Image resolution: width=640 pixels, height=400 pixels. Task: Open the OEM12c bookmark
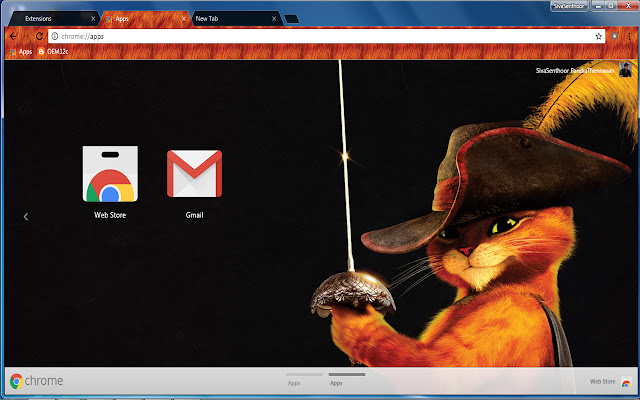[x=53, y=52]
